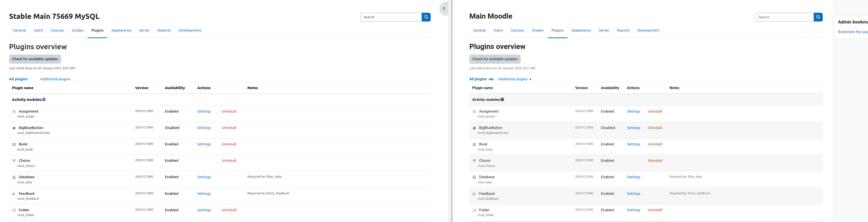The height and width of the screenshot is (222, 868).
Task: Uninstall Choice in Main Moodle
Action: pos(655,161)
